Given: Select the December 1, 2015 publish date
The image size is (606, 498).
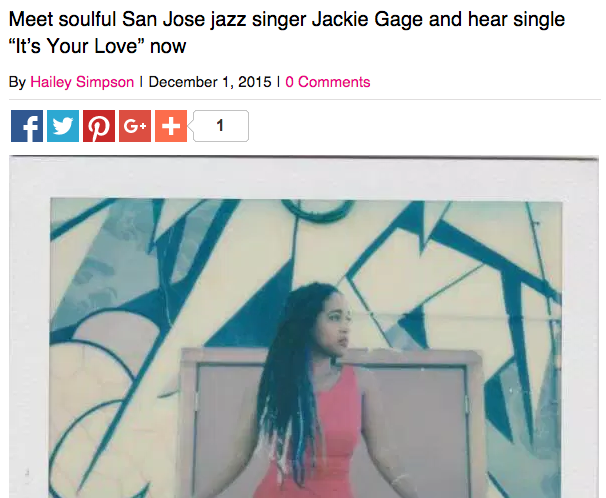Looking at the screenshot, I should 210,82.
